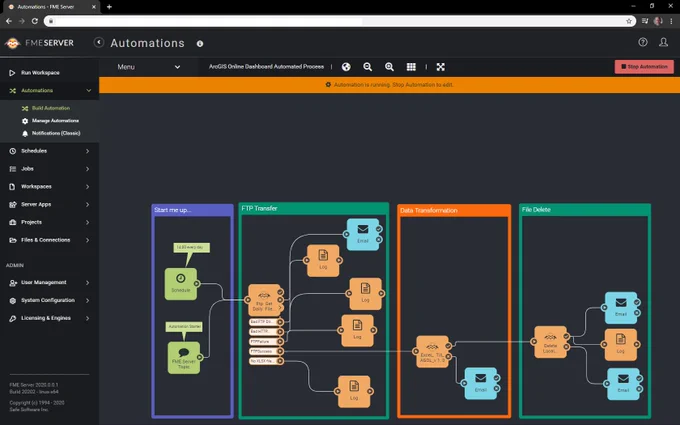Select the Email action in Data Transformation group
Viewport: 680px width, 425px height.
[x=481, y=383]
